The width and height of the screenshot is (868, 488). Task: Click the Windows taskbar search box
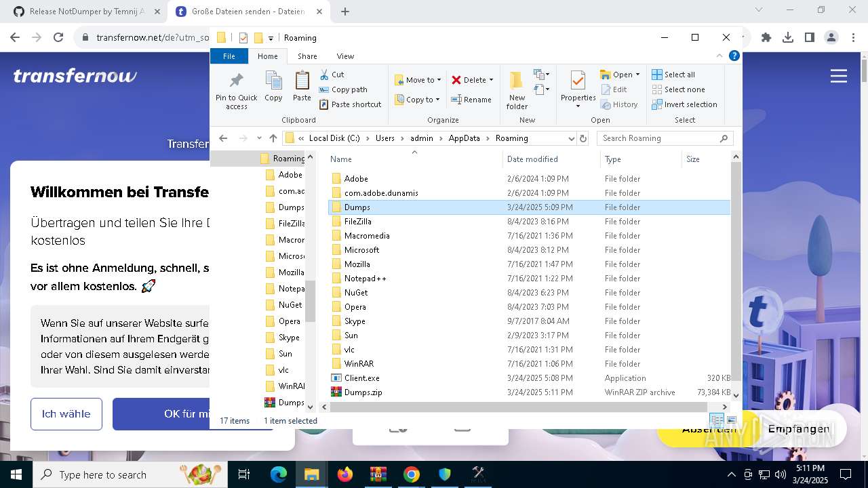[x=130, y=474]
